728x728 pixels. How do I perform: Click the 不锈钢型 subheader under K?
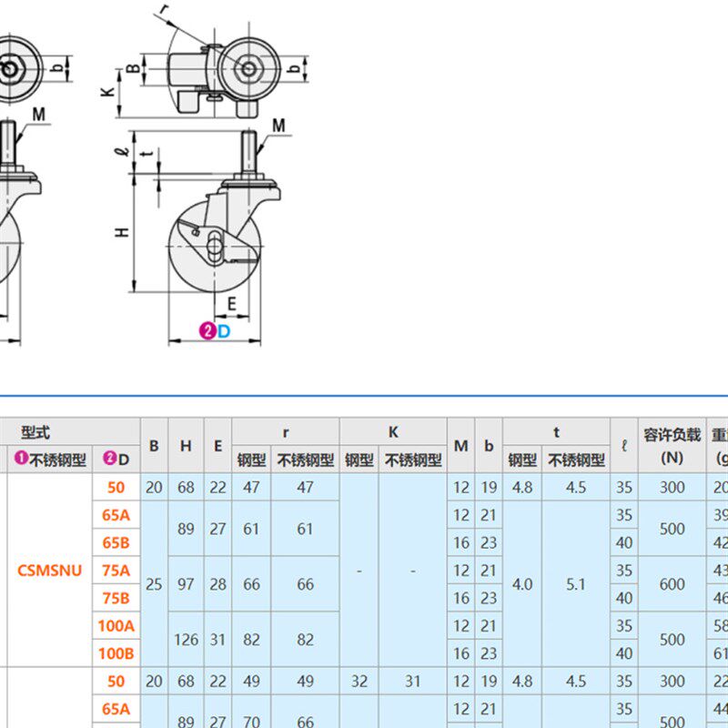pyautogui.click(x=413, y=460)
